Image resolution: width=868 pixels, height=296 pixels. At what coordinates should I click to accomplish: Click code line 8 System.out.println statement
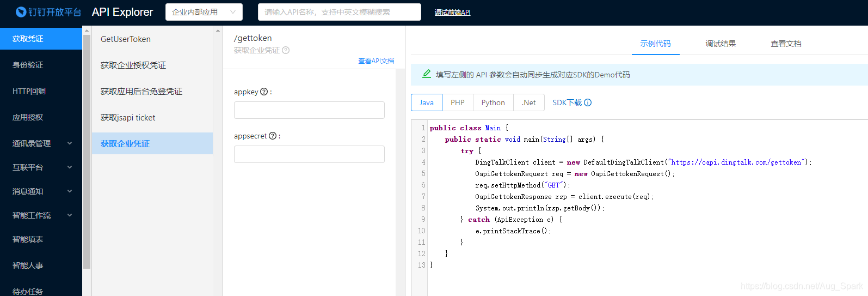pos(540,208)
